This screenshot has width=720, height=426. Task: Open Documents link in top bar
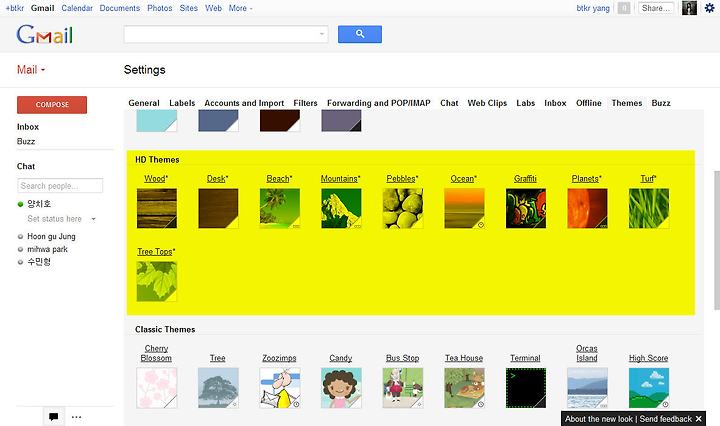click(119, 8)
